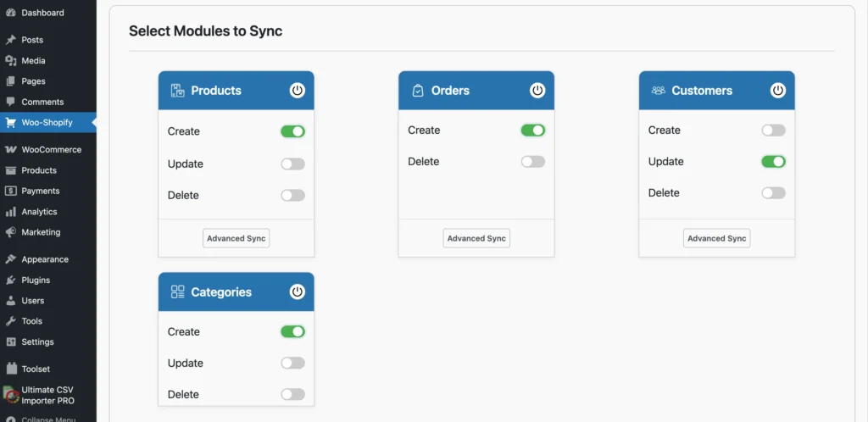Click the Posts pin icon

coord(10,40)
